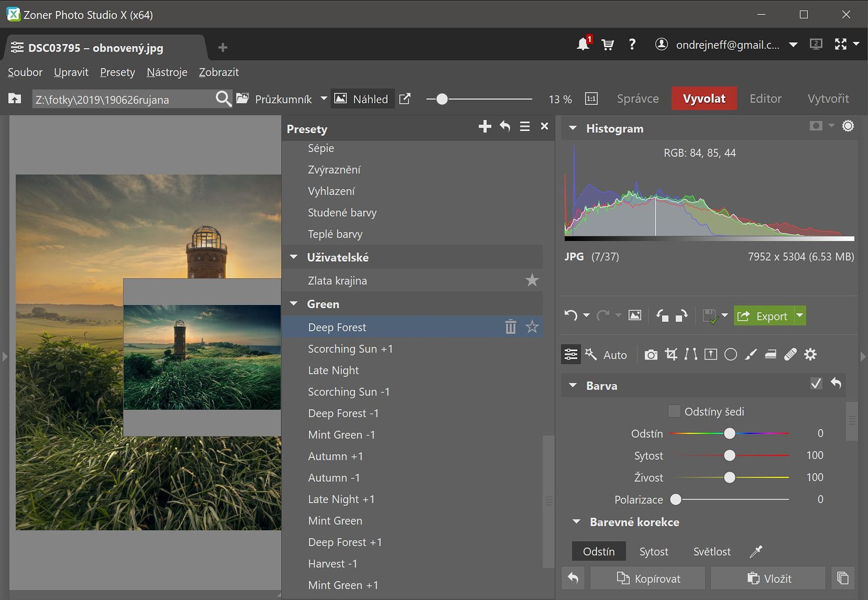Select the Crop tool

pyautogui.click(x=671, y=354)
